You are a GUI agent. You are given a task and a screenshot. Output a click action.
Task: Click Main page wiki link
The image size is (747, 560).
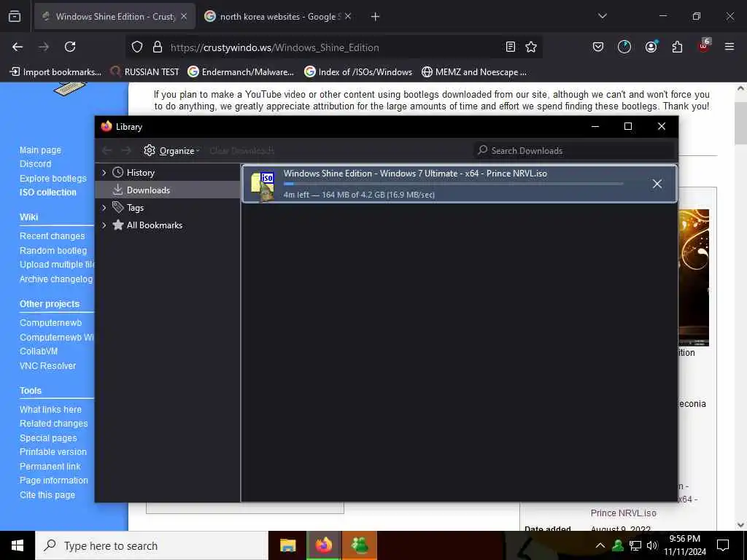(x=40, y=150)
